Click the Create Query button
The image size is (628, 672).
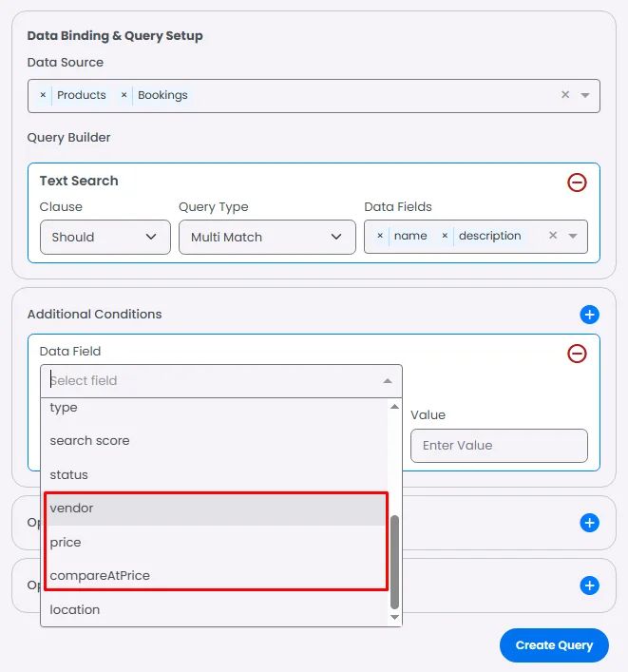click(554, 645)
